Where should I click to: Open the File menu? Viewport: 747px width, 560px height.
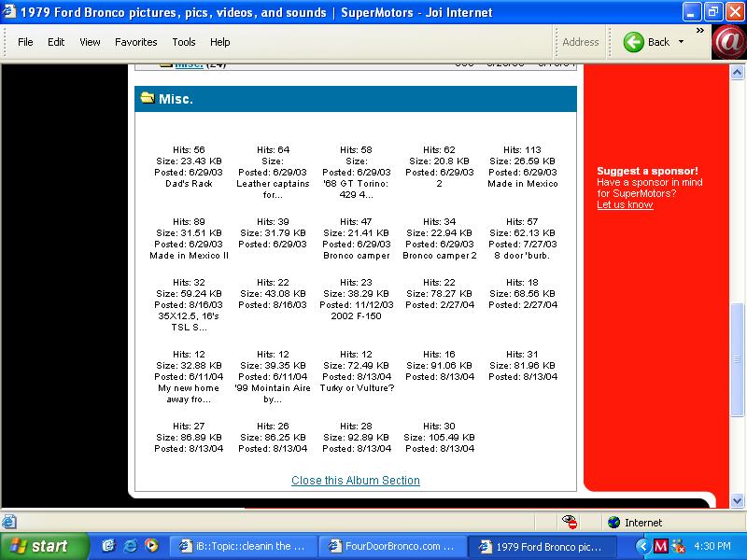25,42
